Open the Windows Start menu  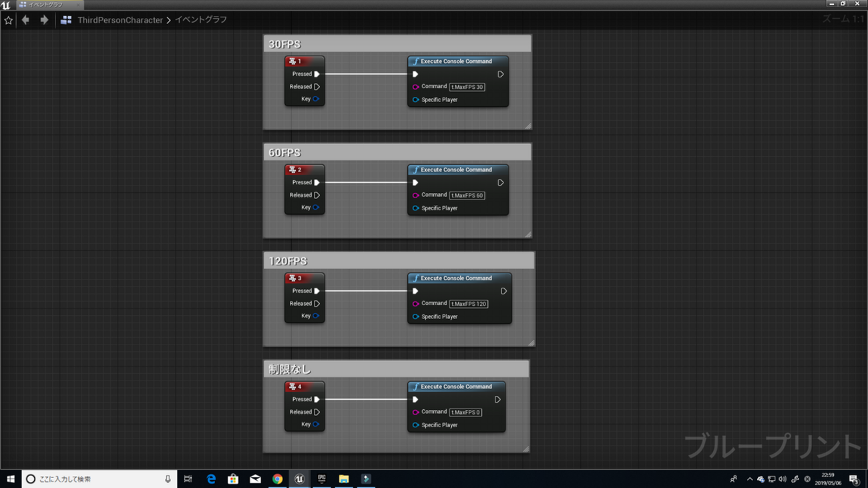[x=11, y=479]
